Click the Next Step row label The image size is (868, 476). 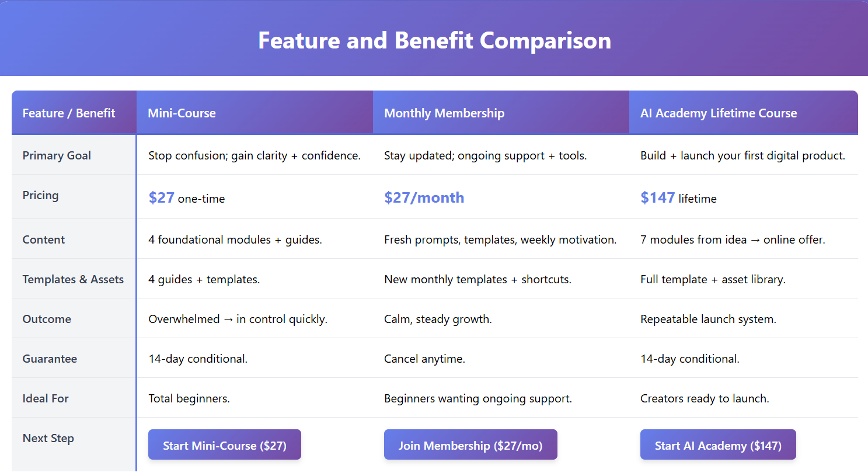pos(48,438)
